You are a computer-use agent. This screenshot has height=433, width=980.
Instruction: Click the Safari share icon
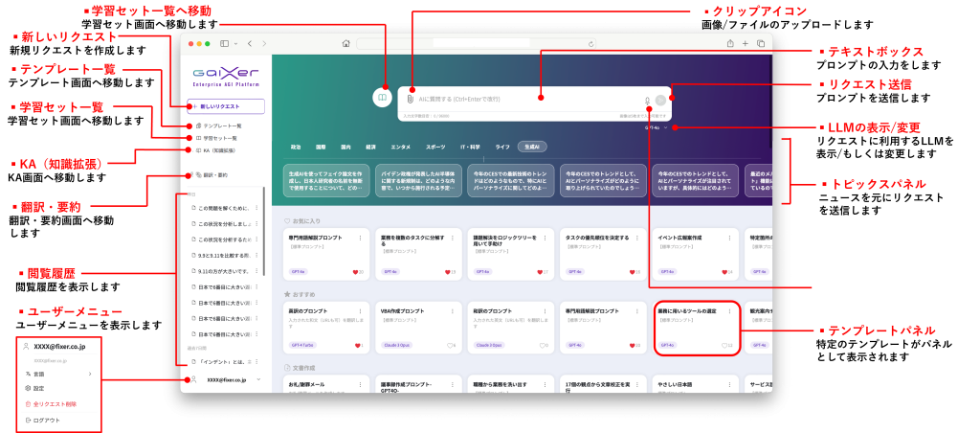click(x=730, y=43)
